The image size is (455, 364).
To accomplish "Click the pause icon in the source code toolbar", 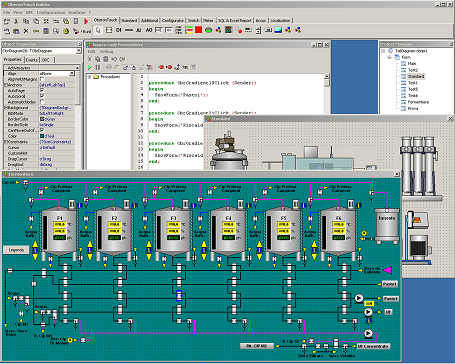I will click(98, 67).
